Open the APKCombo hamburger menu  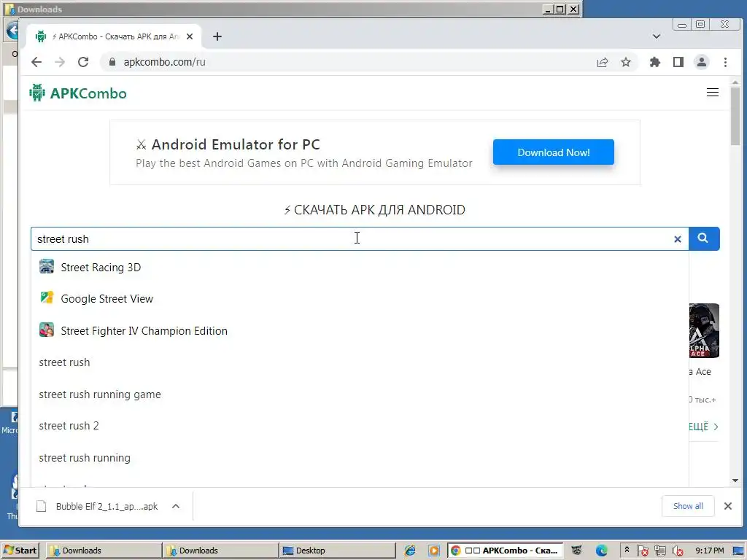(x=712, y=93)
